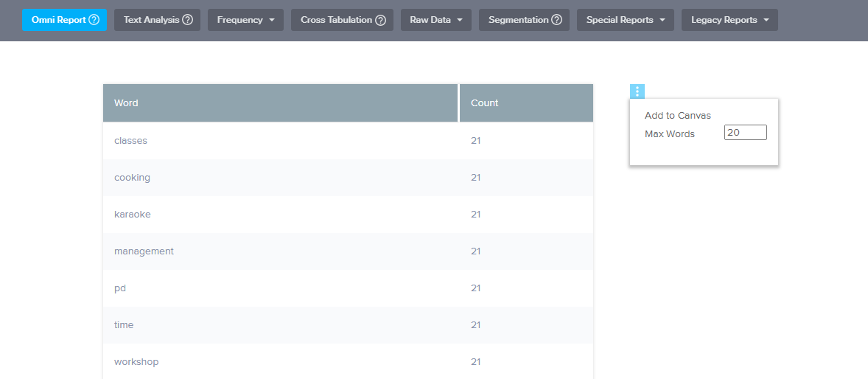
Task: Sort by the Word column header
Action: point(126,103)
